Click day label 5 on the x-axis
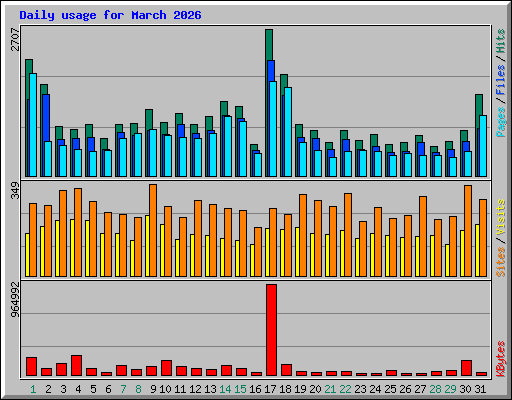The width and height of the screenshot is (512, 400). pos(93,389)
